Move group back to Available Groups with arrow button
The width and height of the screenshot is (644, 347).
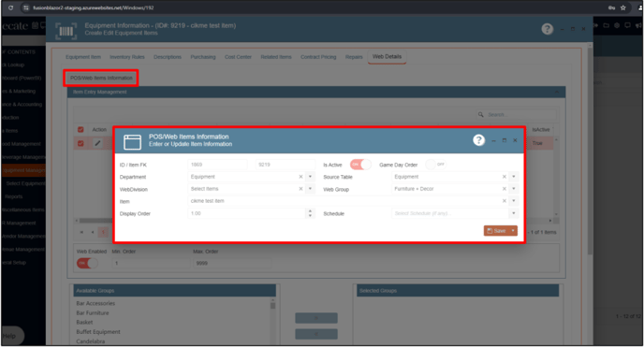point(316,334)
